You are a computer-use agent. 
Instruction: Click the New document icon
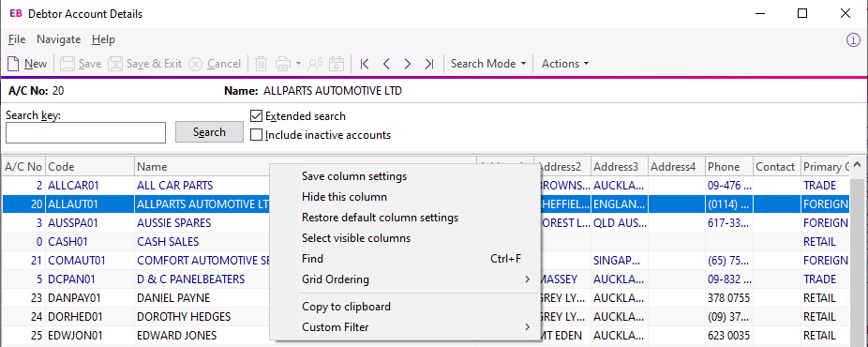[x=13, y=64]
